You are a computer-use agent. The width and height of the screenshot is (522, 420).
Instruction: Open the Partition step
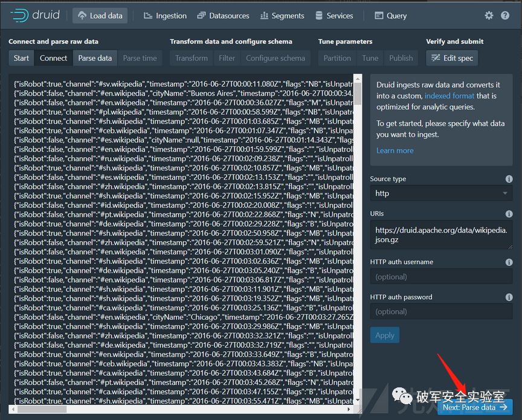[x=337, y=58]
